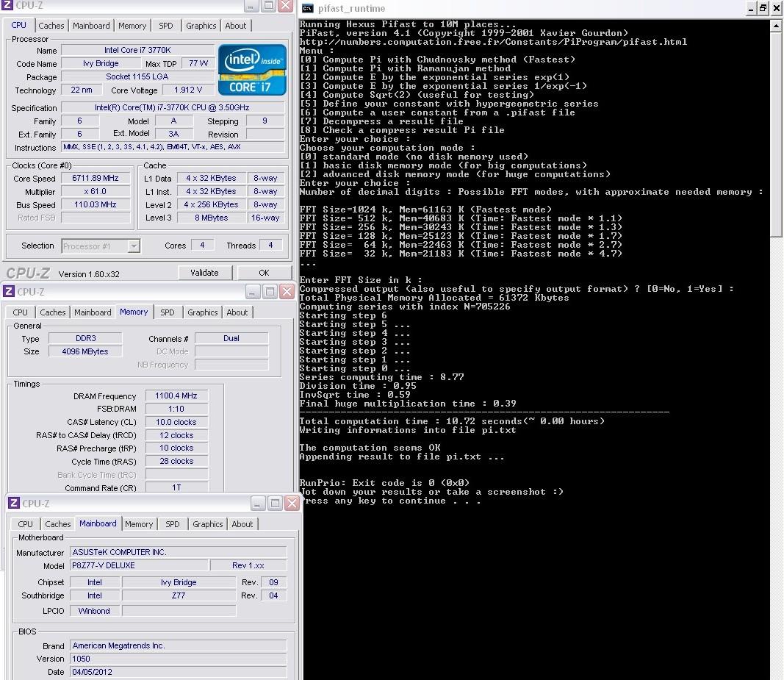Click the Multiplier value x 61.0
This screenshot has height=680, width=784.
tap(95, 192)
